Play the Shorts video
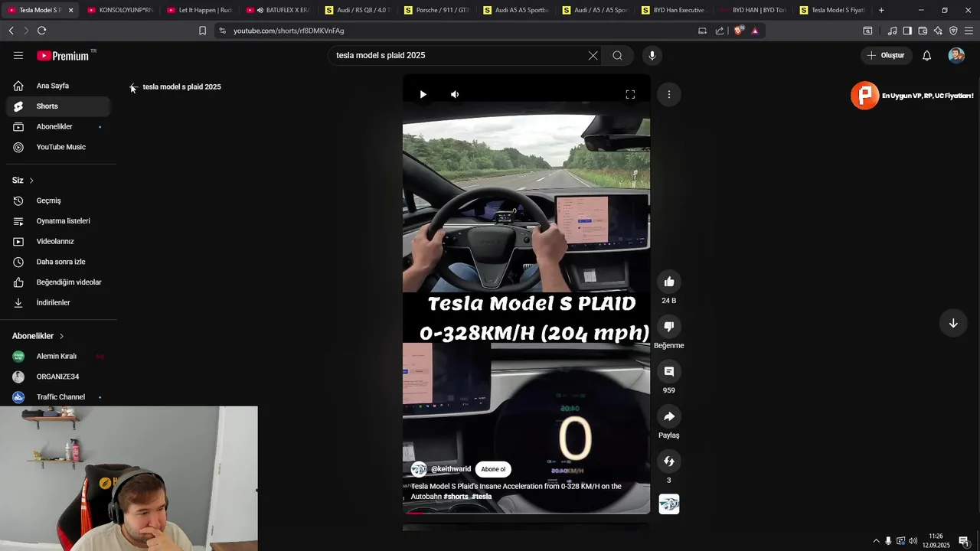 point(423,94)
